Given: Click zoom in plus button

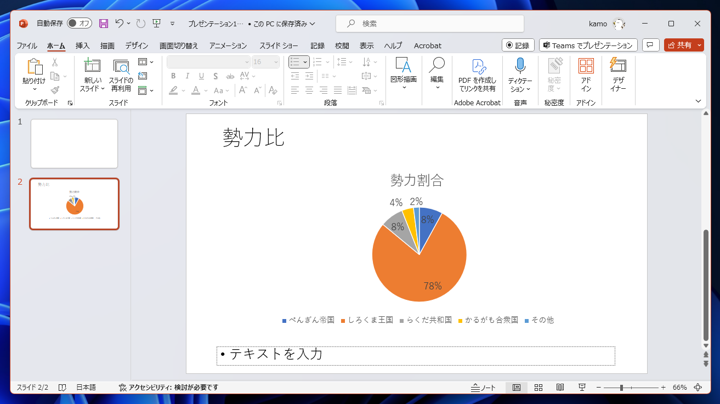Looking at the screenshot, I should click(663, 387).
